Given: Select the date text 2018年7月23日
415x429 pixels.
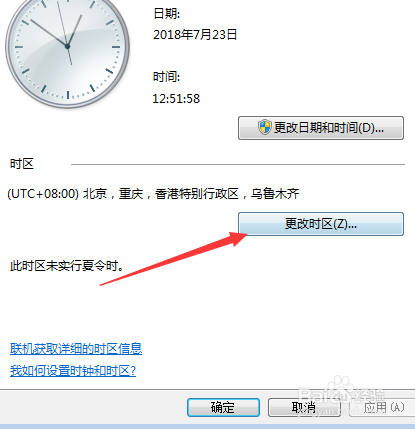Looking at the screenshot, I should coord(195,35).
